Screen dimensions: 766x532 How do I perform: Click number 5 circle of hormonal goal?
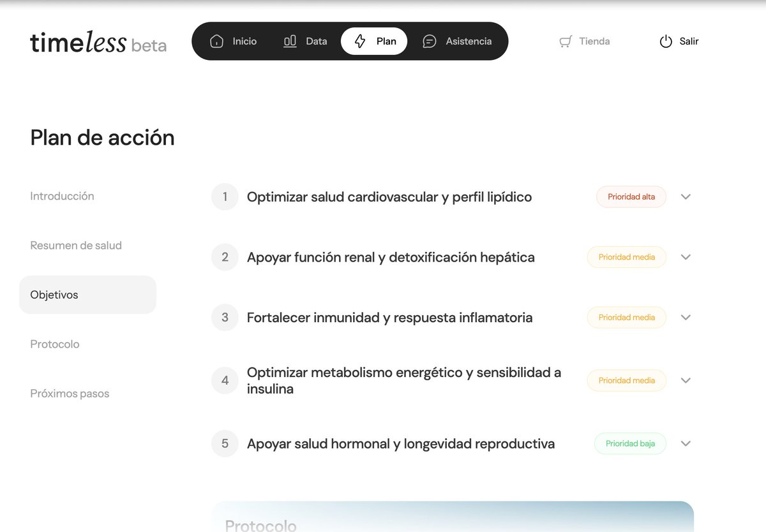(225, 443)
